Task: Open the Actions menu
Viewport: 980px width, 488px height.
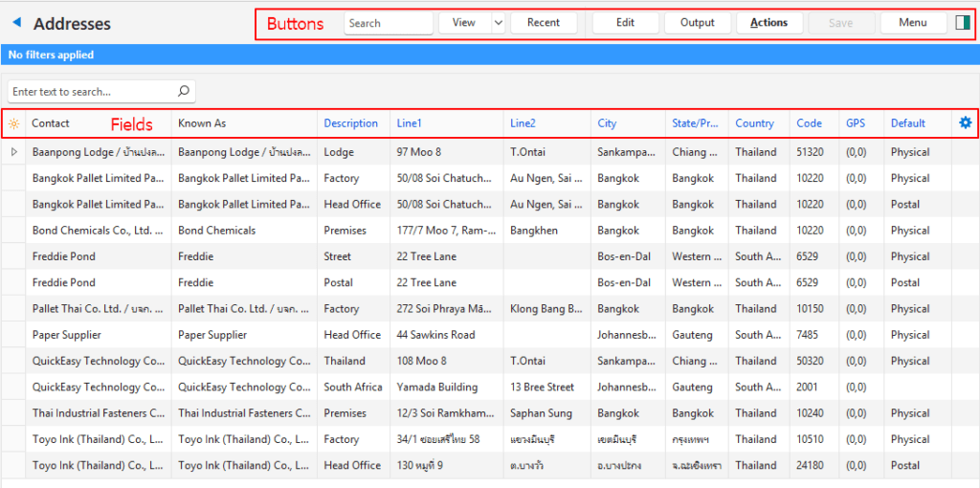Action: [x=768, y=23]
